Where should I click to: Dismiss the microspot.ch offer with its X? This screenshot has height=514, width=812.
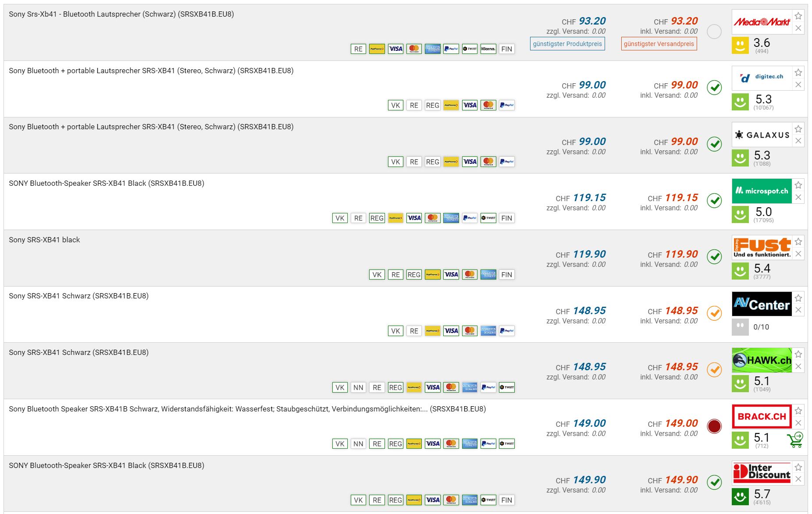click(798, 197)
